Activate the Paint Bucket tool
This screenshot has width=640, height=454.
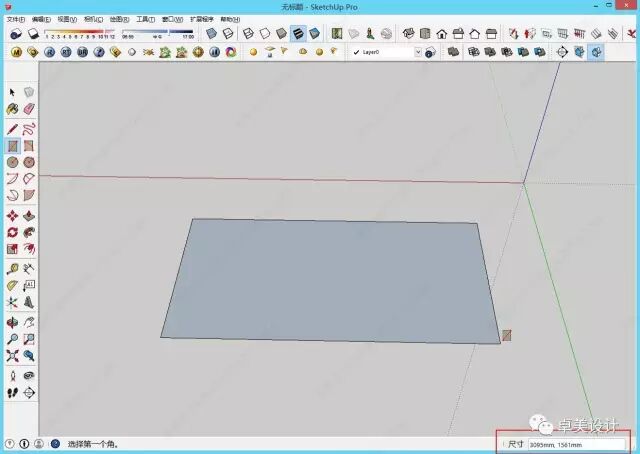point(12,109)
